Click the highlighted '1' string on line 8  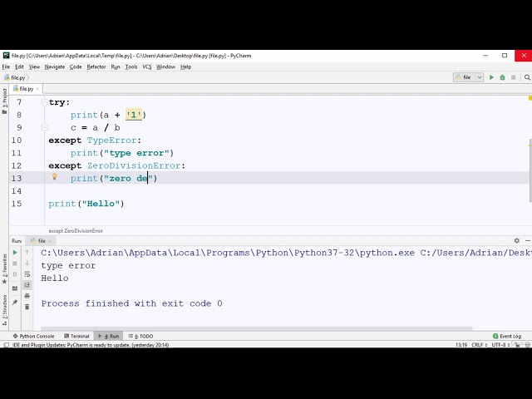pos(133,115)
